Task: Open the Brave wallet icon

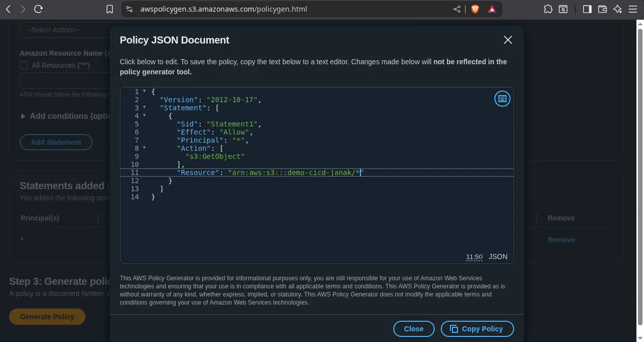Action: (602, 9)
